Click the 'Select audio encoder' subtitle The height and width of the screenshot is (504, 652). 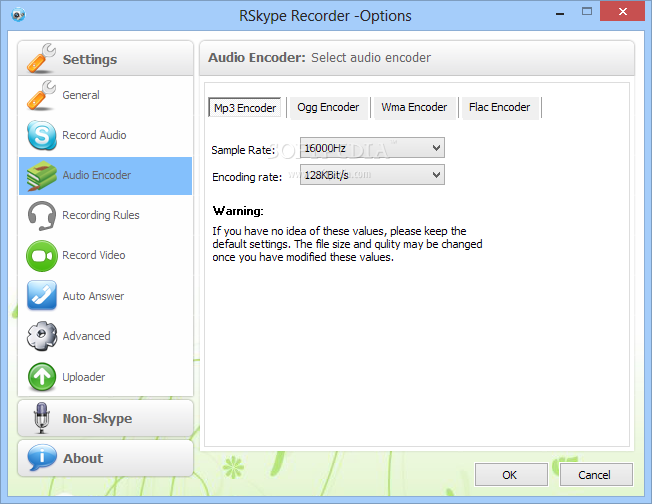pos(371,57)
